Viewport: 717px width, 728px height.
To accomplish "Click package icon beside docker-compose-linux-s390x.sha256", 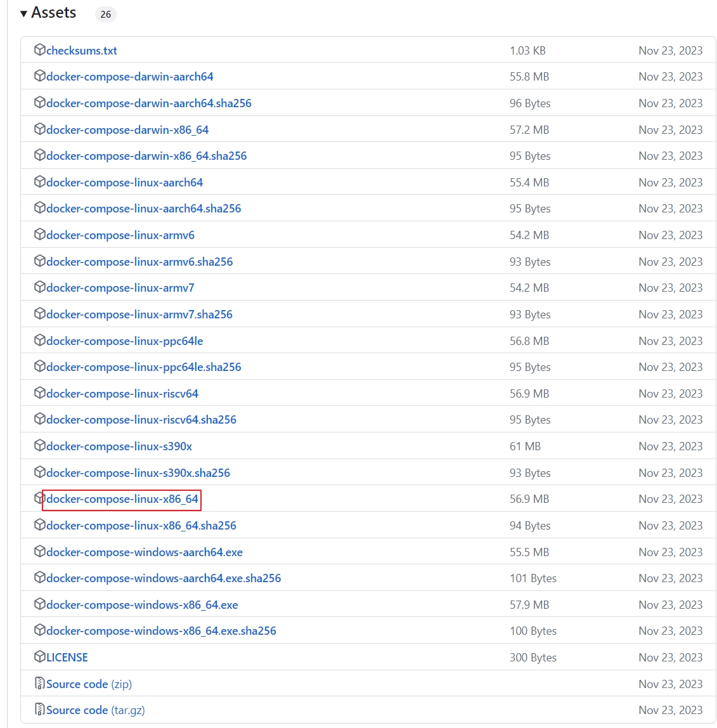I will coord(39,471).
